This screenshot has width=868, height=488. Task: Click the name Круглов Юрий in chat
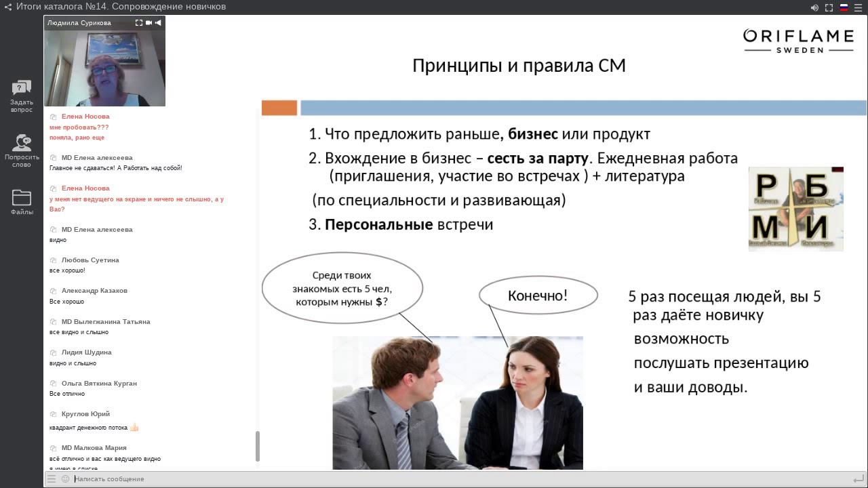[x=85, y=414]
